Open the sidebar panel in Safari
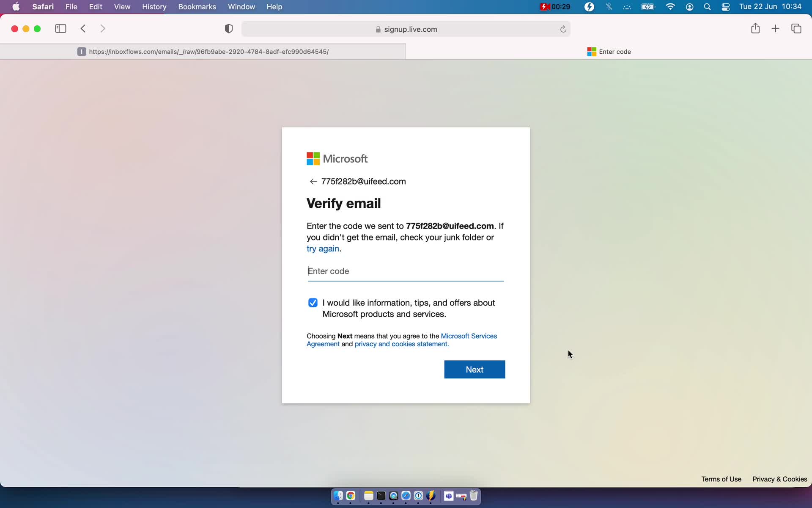 click(x=61, y=29)
